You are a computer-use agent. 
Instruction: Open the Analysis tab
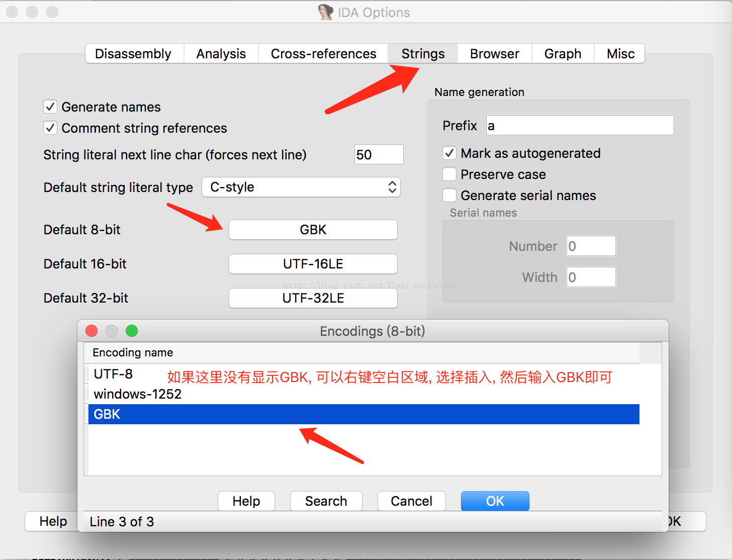(221, 54)
